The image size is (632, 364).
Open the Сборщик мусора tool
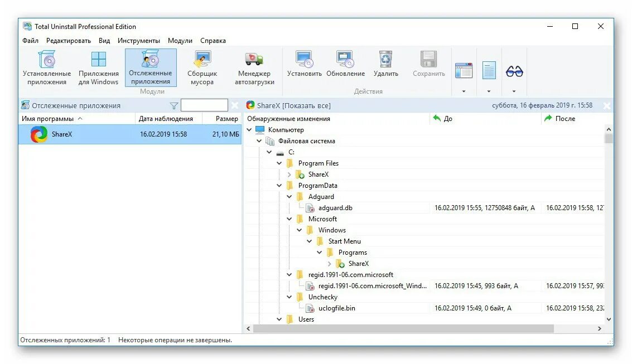(x=202, y=67)
